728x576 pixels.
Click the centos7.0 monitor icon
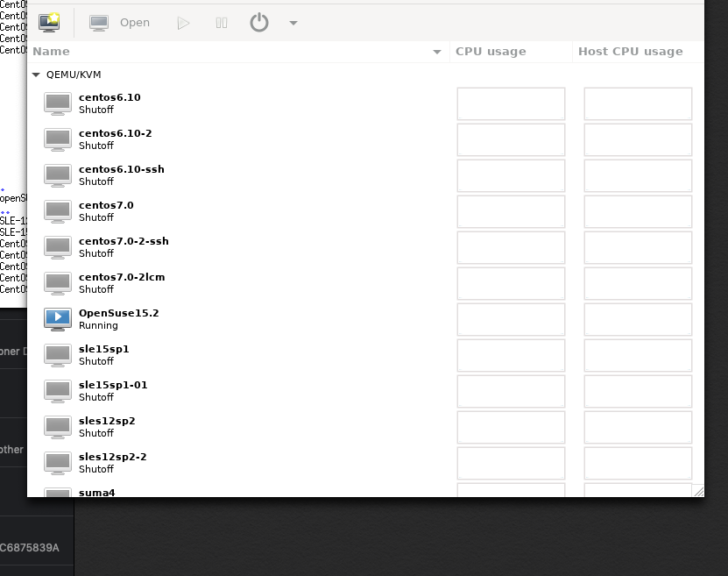(58, 211)
